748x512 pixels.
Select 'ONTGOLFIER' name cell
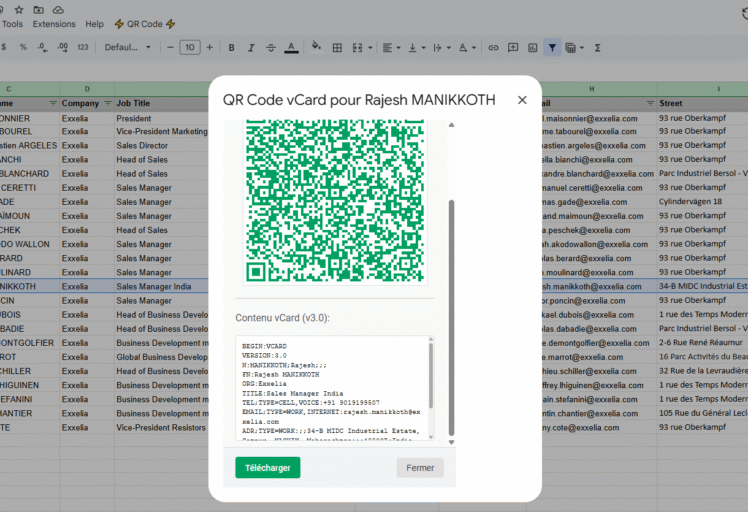pos(30,343)
